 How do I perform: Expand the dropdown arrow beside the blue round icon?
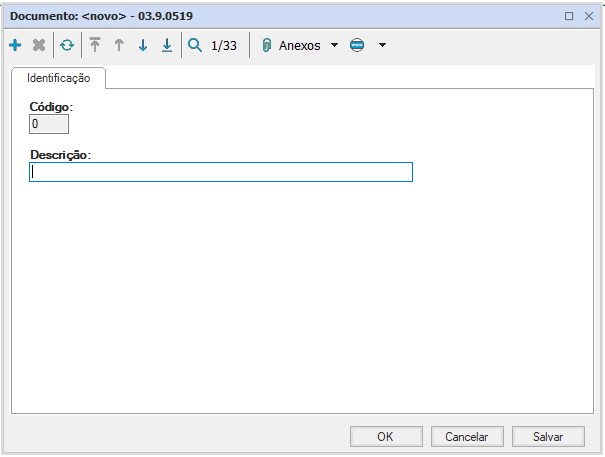coord(382,46)
